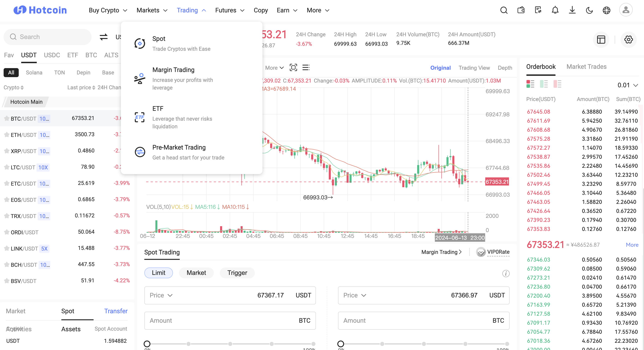Toggle dark mode with the moon icon
The width and height of the screenshot is (644, 350).
tap(589, 10)
